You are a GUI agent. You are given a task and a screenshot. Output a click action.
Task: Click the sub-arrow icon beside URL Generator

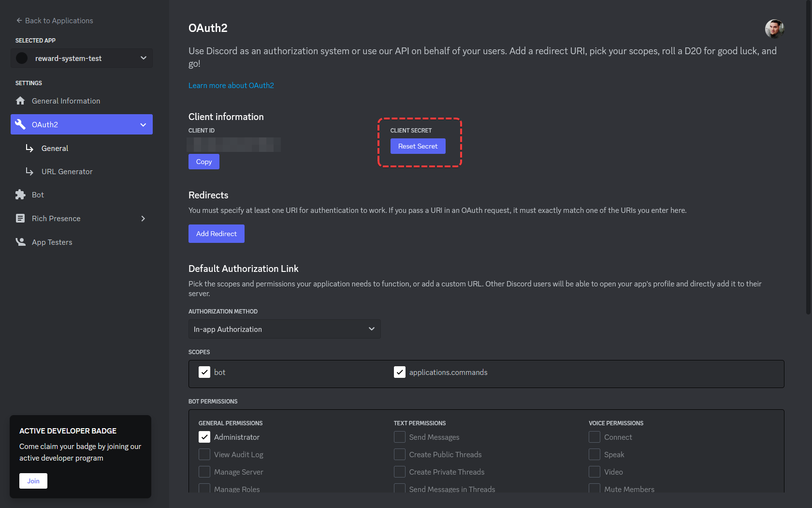[x=29, y=171]
